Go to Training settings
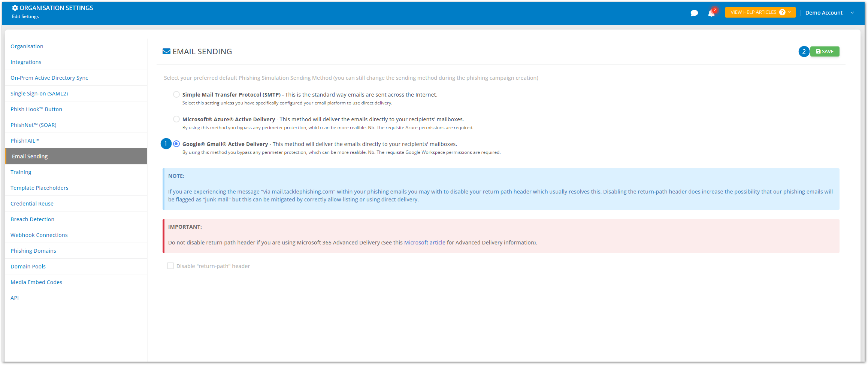Viewport: 868px width, 365px height. [x=76, y=172]
